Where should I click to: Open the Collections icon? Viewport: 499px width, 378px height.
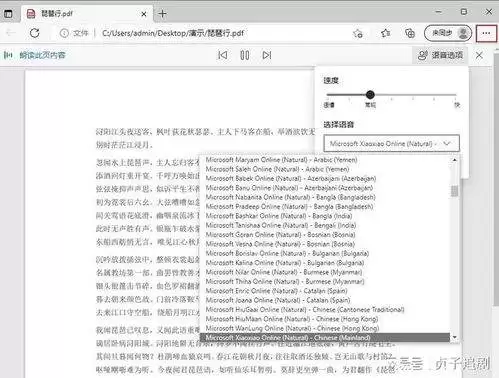click(x=410, y=33)
